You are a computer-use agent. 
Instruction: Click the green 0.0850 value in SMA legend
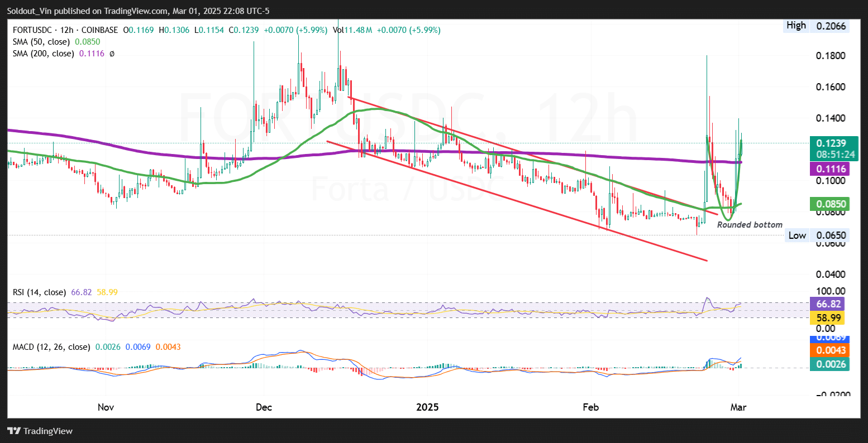88,42
